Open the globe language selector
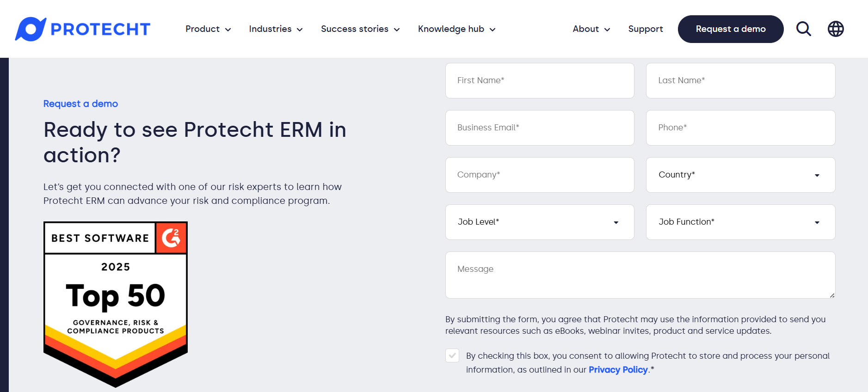The image size is (868, 392). coord(836,29)
